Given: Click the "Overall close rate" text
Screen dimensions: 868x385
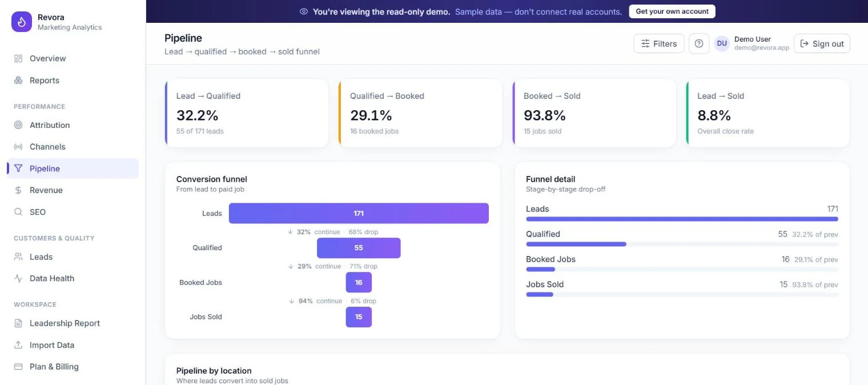Looking at the screenshot, I should [725, 131].
